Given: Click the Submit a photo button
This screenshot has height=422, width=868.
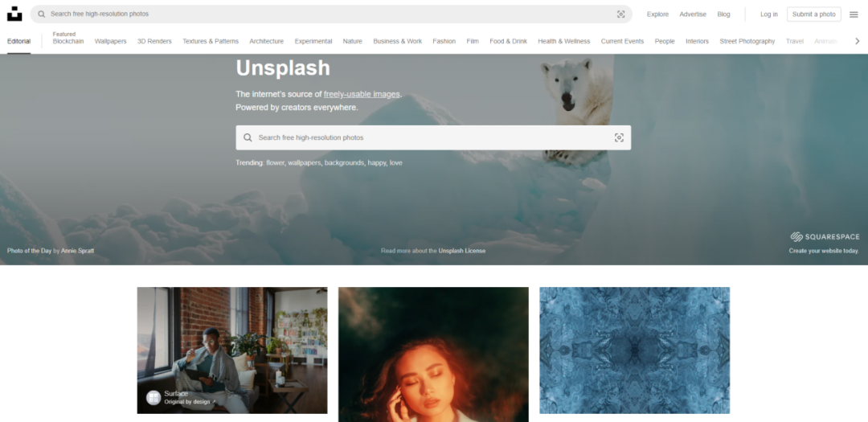Looking at the screenshot, I should coord(813,14).
